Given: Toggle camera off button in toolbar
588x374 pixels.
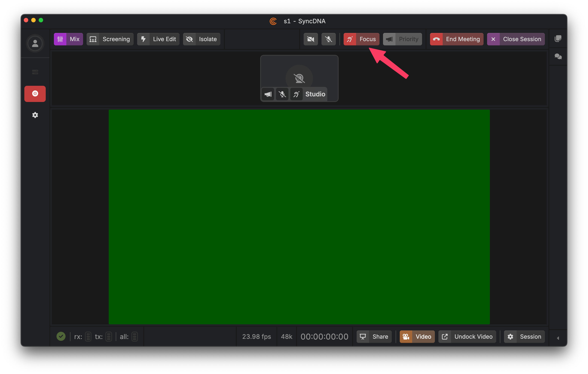Looking at the screenshot, I should 311,39.
